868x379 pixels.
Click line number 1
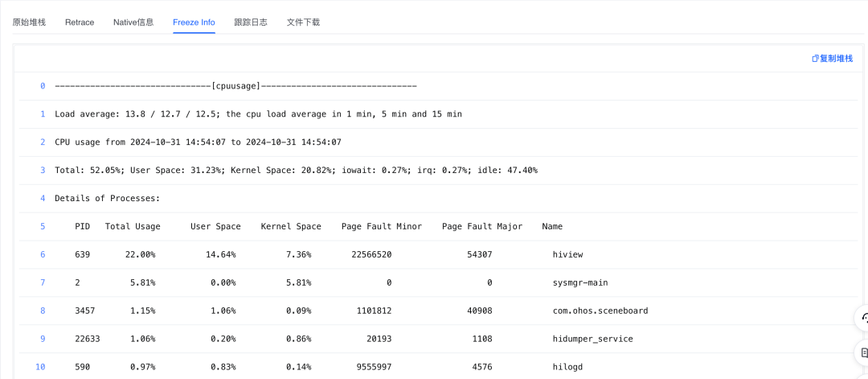click(x=43, y=114)
